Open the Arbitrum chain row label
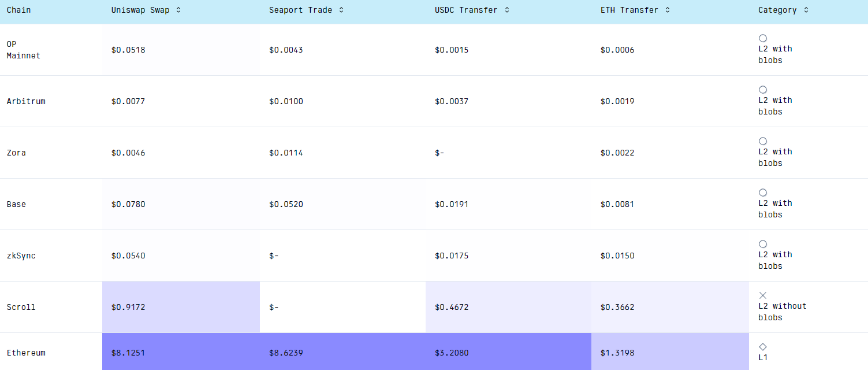The height and width of the screenshot is (370, 868). [x=26, y=101]
